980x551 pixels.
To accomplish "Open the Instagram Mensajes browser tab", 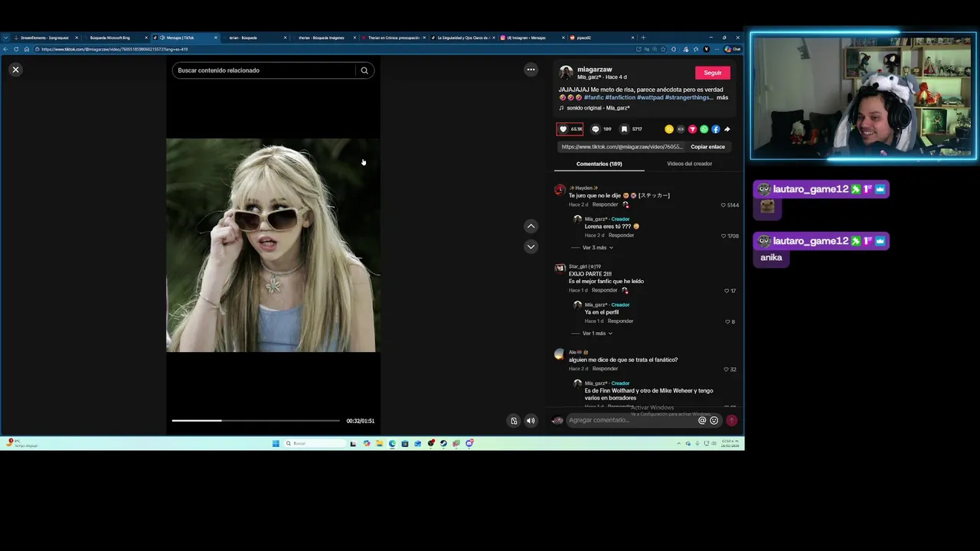I will tap(526, 37).
